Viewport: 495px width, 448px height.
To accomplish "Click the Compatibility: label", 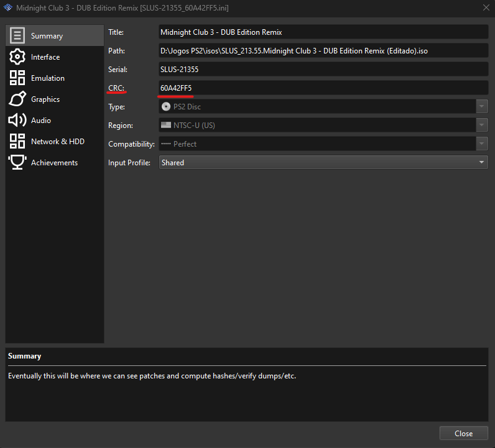I will 131,144.
